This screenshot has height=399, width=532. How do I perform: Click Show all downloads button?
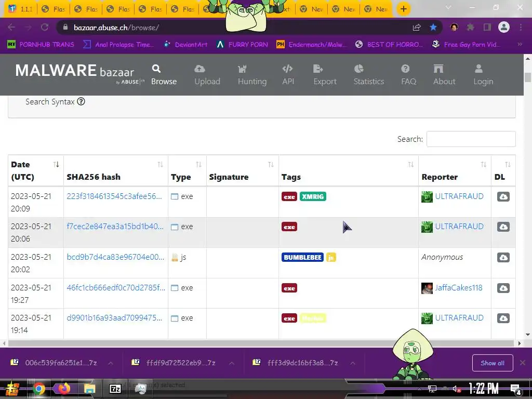click(493, 363)
